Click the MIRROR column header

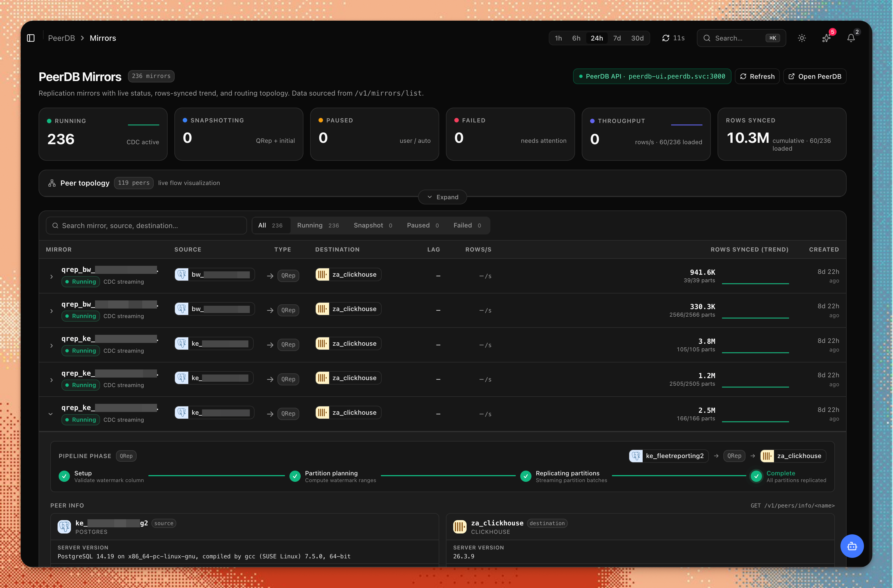tap(58, 250)
